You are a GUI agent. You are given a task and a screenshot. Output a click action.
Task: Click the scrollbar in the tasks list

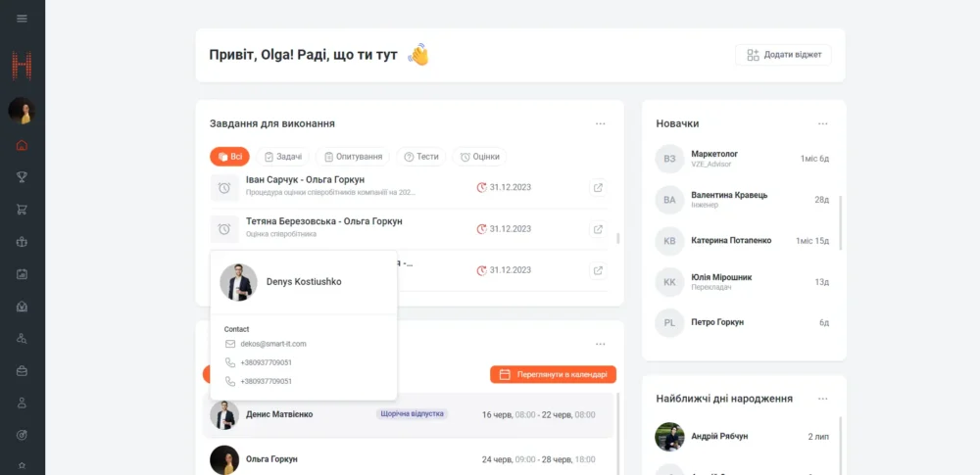617,237
